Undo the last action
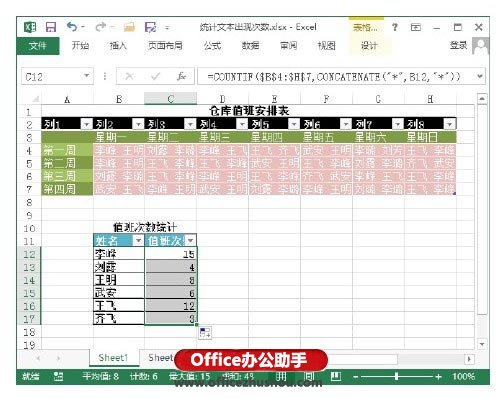 (x=72, y=27)
